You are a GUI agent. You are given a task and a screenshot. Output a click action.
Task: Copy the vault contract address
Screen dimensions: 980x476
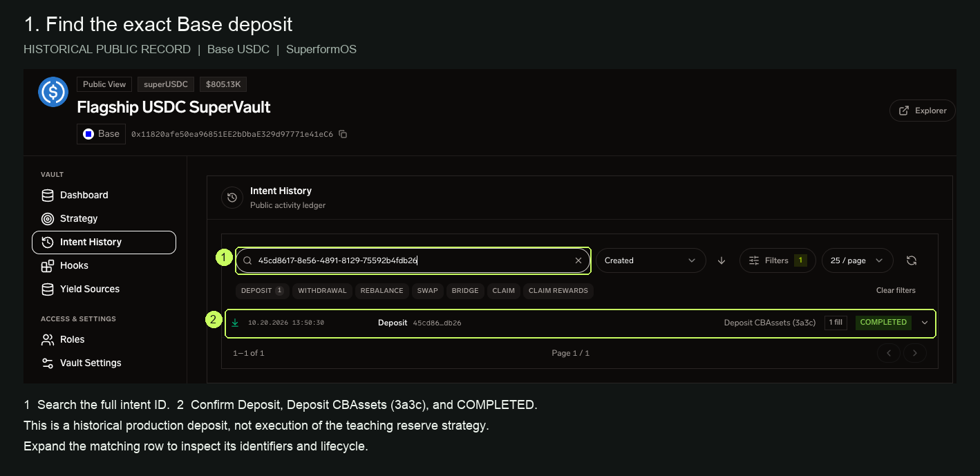click(x=343, y=134)
